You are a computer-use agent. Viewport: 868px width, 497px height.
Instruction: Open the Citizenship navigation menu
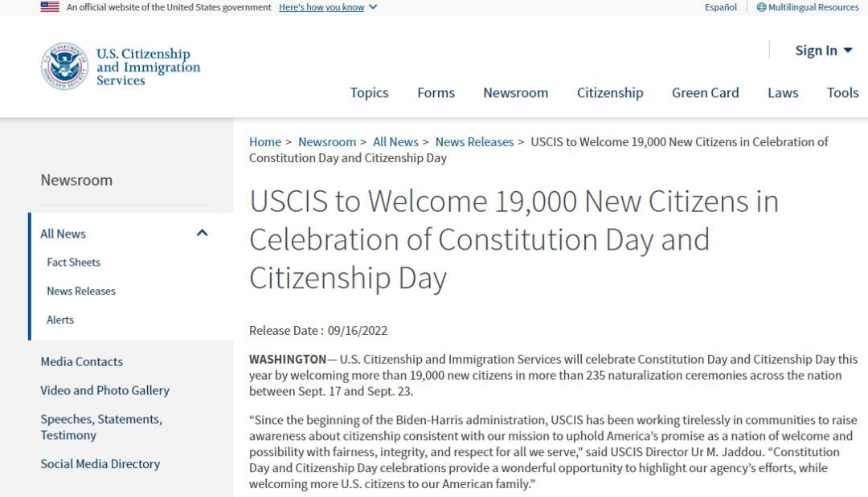pyautogui.click(x=610, y=93)
